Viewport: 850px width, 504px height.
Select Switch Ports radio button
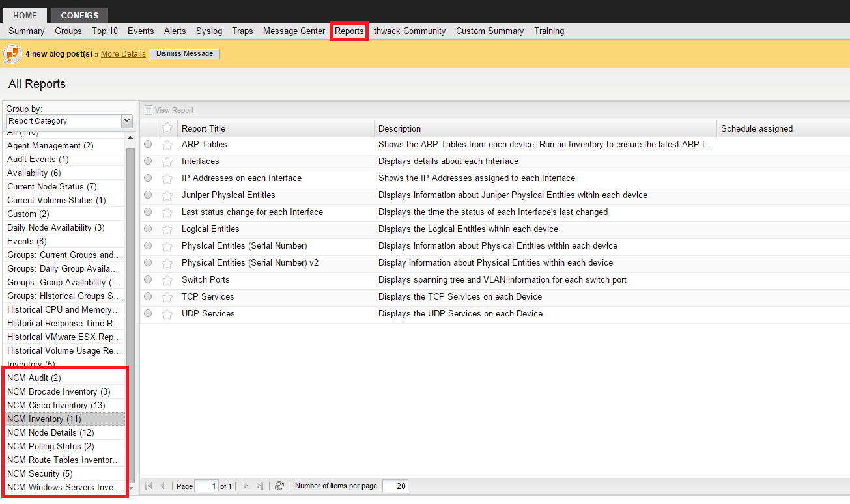point(148,279)
